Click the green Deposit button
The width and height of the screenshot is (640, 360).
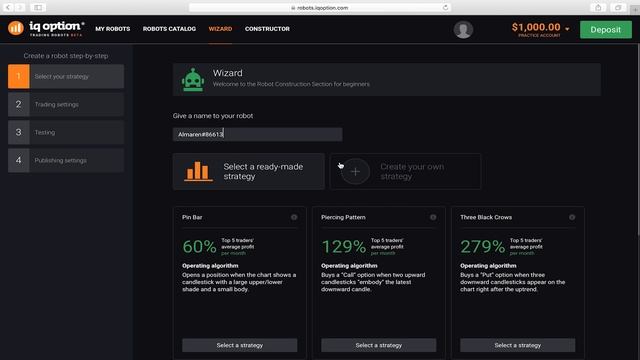pyautogui.click(x=606, y=30)
